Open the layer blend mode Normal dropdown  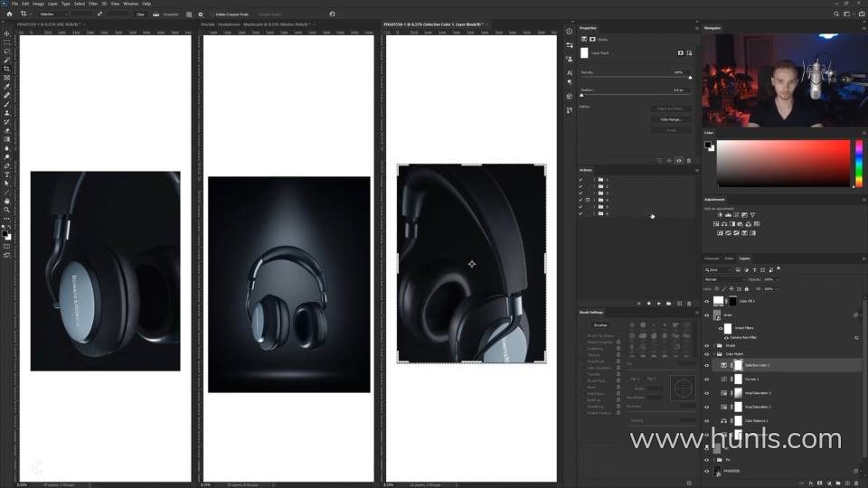[724, 279]
